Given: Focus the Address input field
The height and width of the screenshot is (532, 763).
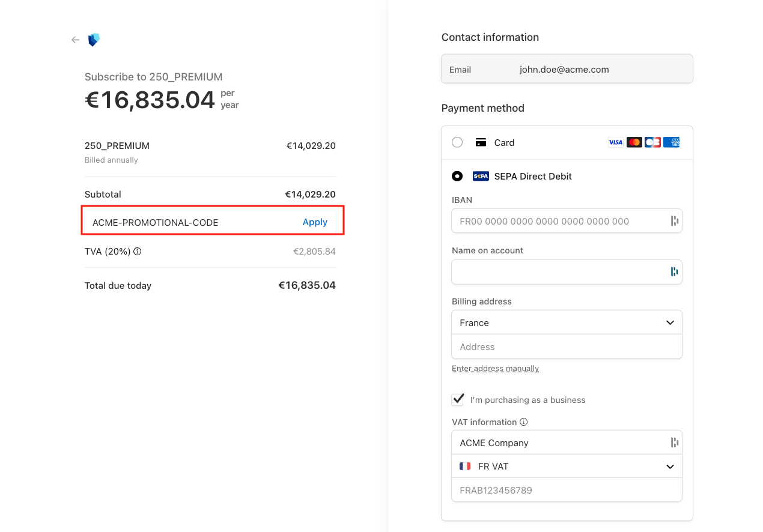Looking at the screenshot, I should [567, 346].
